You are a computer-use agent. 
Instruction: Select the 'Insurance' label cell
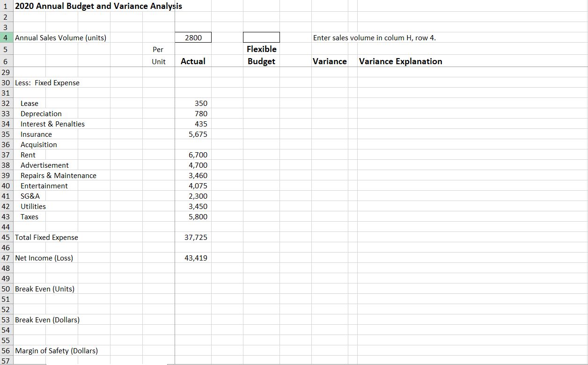pyautogui.click(x=36, y=134)
